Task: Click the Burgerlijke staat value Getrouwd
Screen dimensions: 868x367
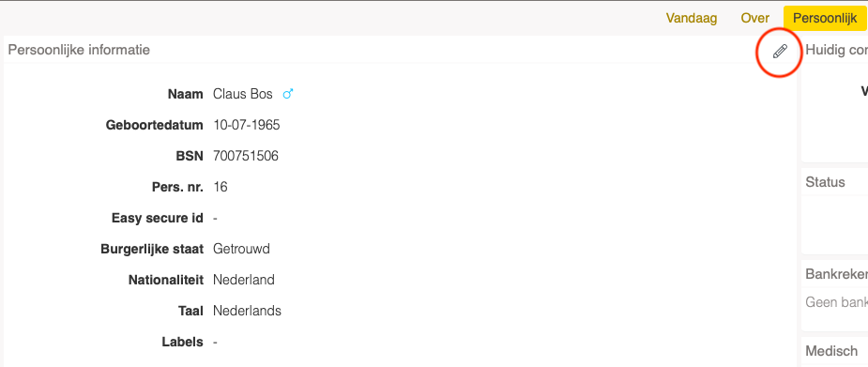Action: click(x=241, y=249)
